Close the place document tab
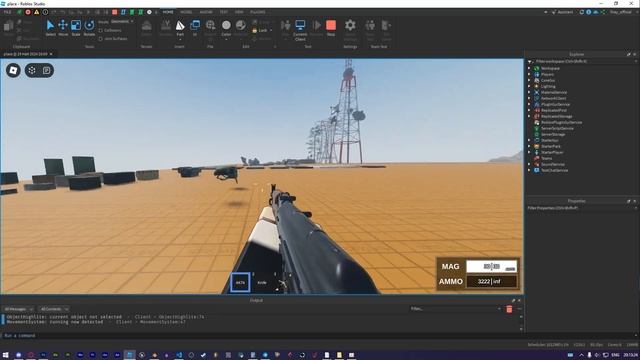The width and height of the screenshot is (640, 360). click(51, 54)
